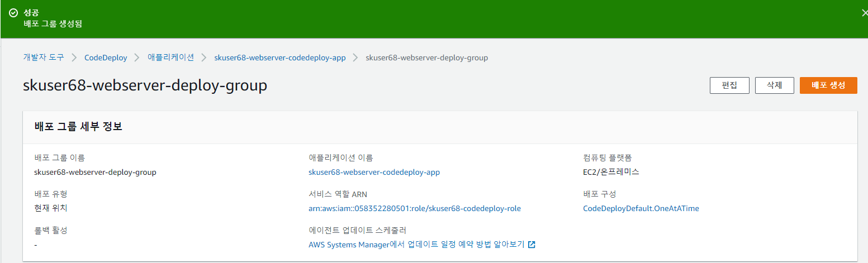Click the 에이전트 업데이트 스케줄러 label
The image size is (868, 263).
357,231
